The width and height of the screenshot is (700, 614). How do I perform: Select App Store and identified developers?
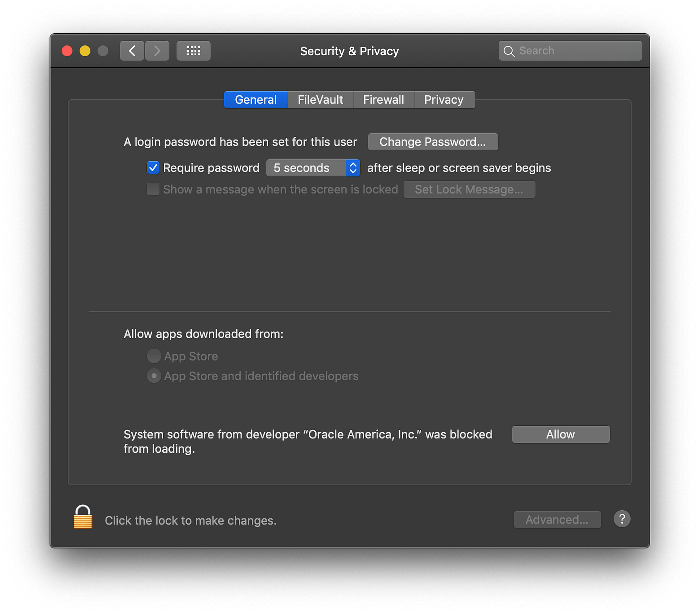click(x=154, y=376)
